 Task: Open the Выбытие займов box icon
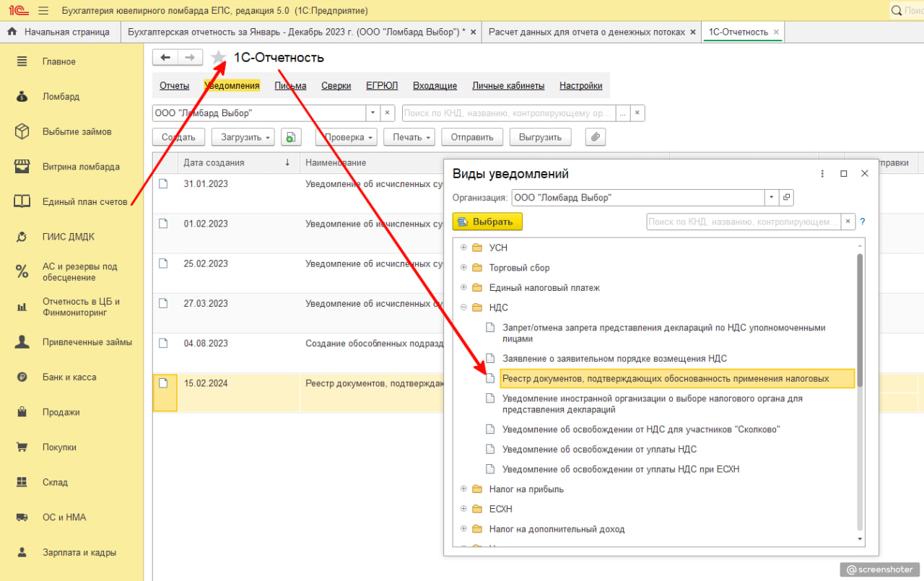coord(22,131)
